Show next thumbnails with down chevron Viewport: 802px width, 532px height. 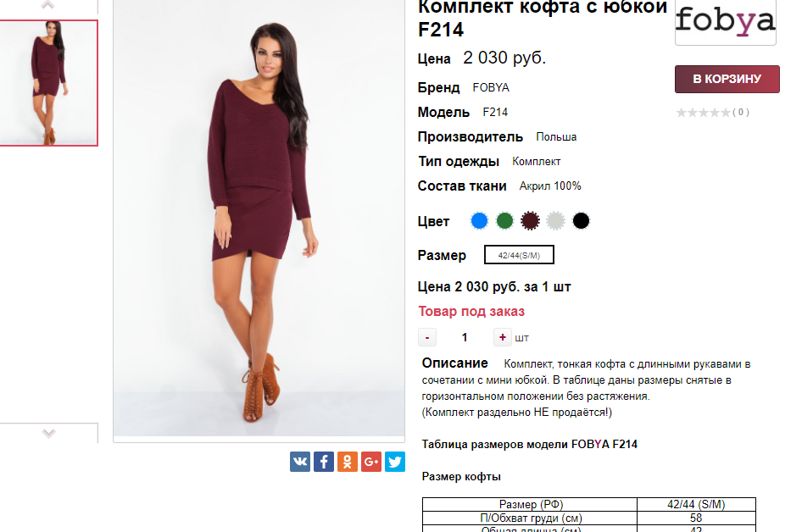48,434
